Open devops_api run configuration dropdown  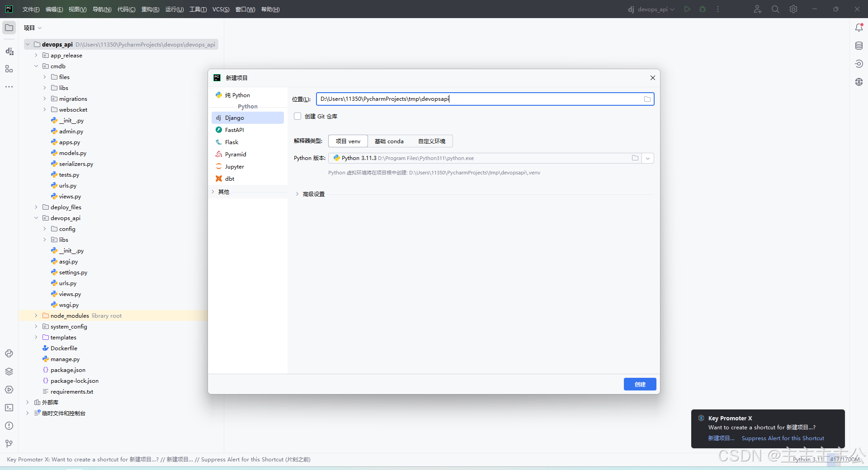coord(651,9)
